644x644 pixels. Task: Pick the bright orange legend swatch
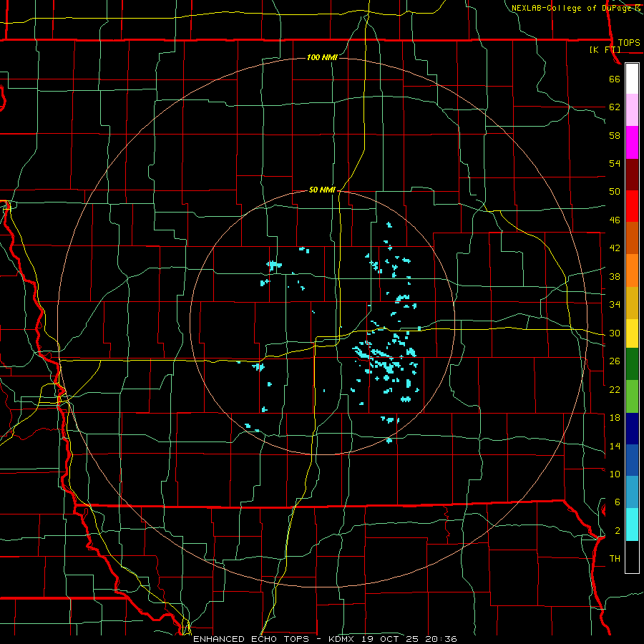click(632, 270)
